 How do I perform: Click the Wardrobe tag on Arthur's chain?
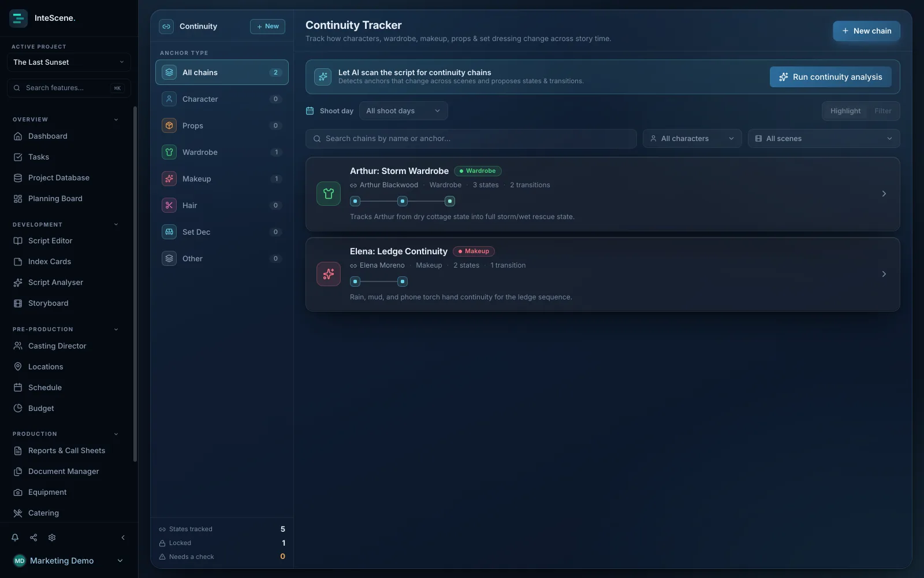[x=478, y=171]
